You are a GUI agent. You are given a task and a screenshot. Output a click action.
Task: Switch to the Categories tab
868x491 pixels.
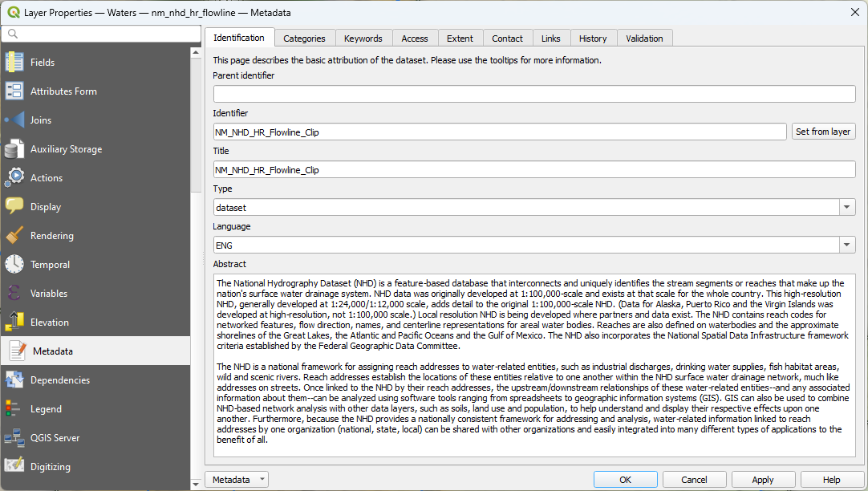coord(305,39)
